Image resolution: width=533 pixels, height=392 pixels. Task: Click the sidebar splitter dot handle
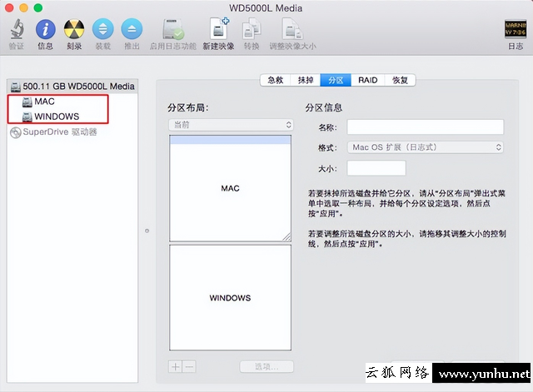pos(147,231)
